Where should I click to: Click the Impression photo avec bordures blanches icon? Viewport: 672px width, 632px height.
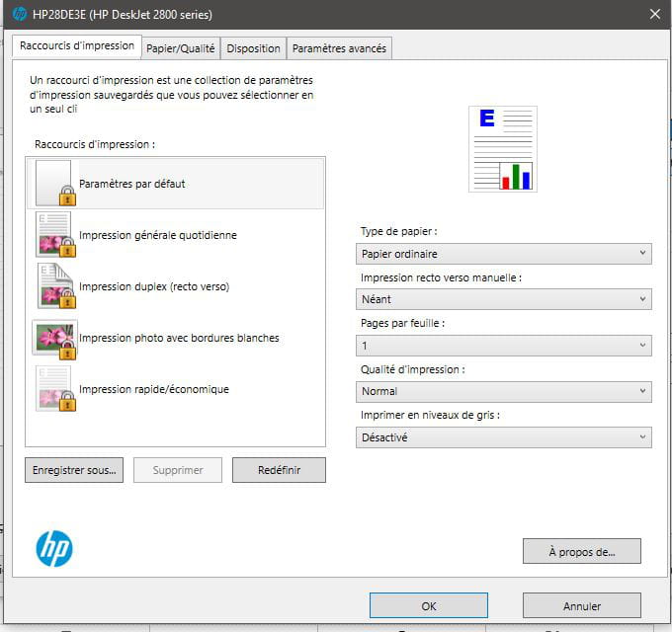point(54,339)
